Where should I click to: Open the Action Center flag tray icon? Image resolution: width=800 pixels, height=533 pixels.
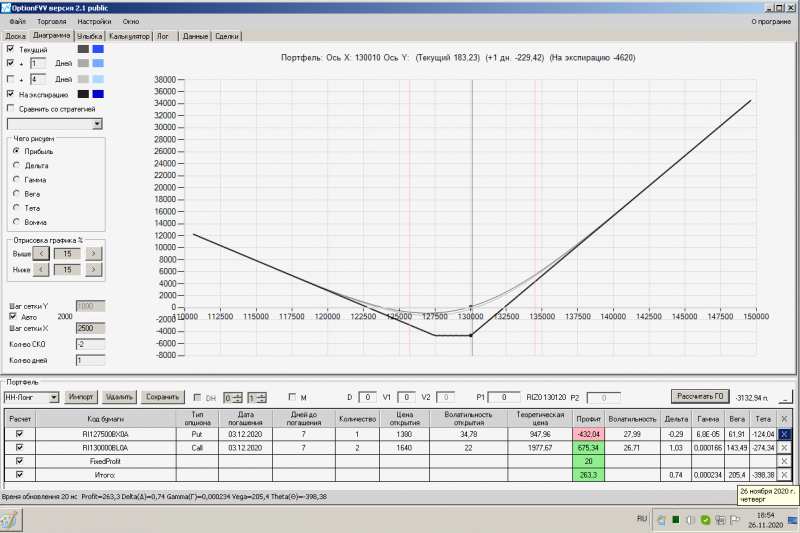click(x=735, y=520)
